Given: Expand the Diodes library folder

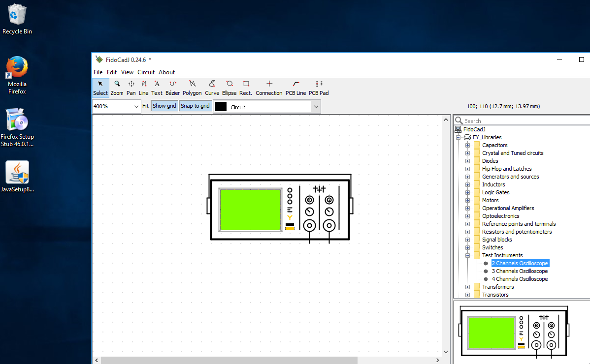Looking at the screenshot, I should pos(467,161).
